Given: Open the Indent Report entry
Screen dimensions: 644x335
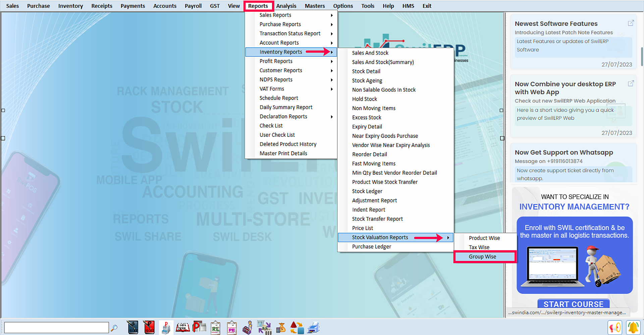Looking at the screenshot, I should pos(395,210).
